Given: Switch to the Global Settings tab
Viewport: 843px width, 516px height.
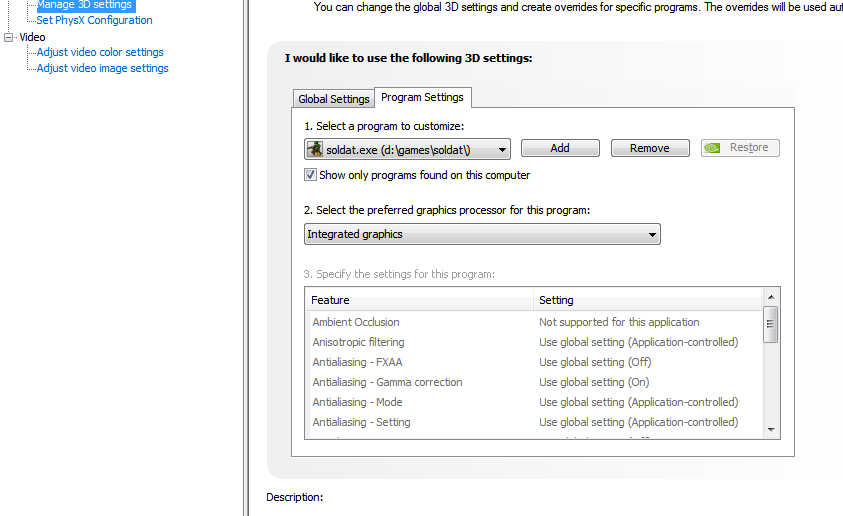Looking at the screenshot, I should coord(333,99).
